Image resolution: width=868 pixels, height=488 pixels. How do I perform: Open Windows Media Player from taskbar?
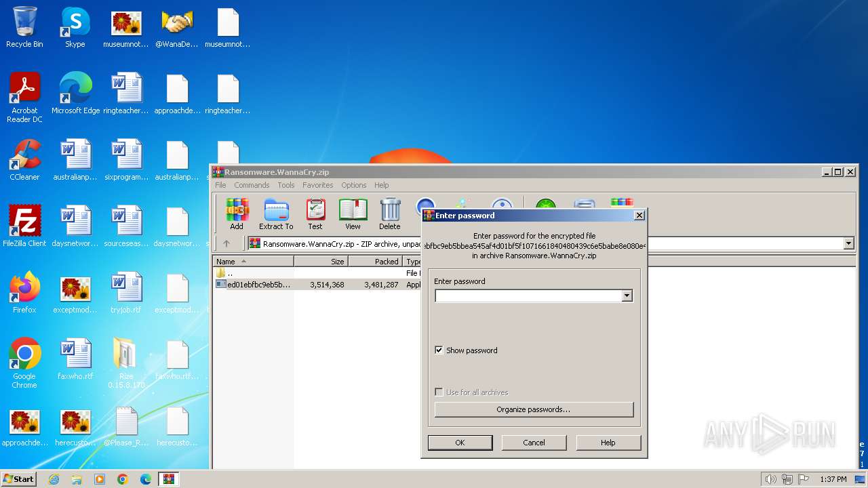pos(100,479)
